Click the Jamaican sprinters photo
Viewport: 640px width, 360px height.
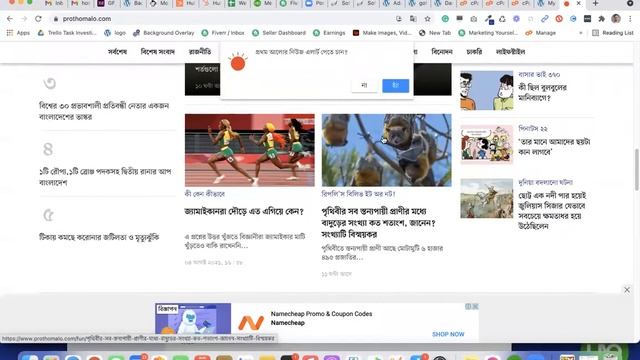(250, 150)
